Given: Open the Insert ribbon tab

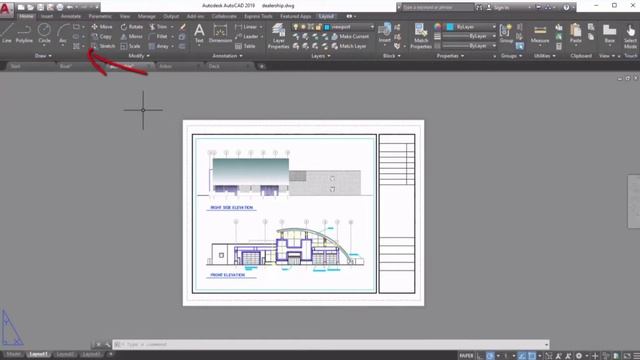Looking at the screenshot, I should [x=47, y=16].
